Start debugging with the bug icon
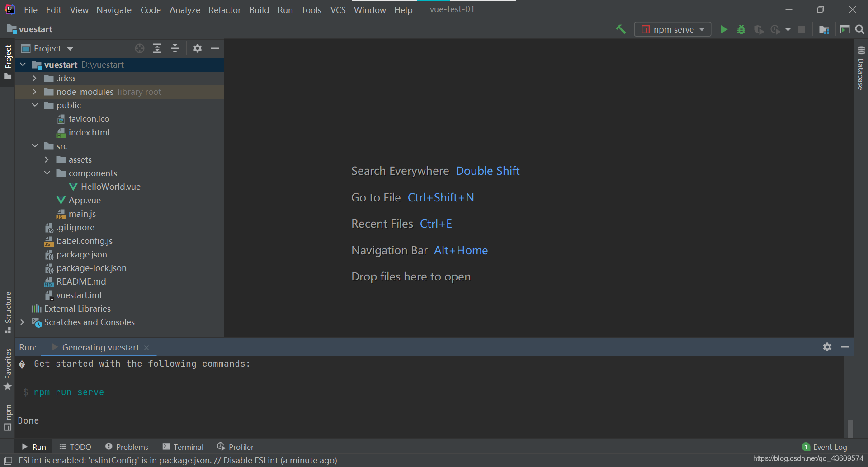 point(741,29)
